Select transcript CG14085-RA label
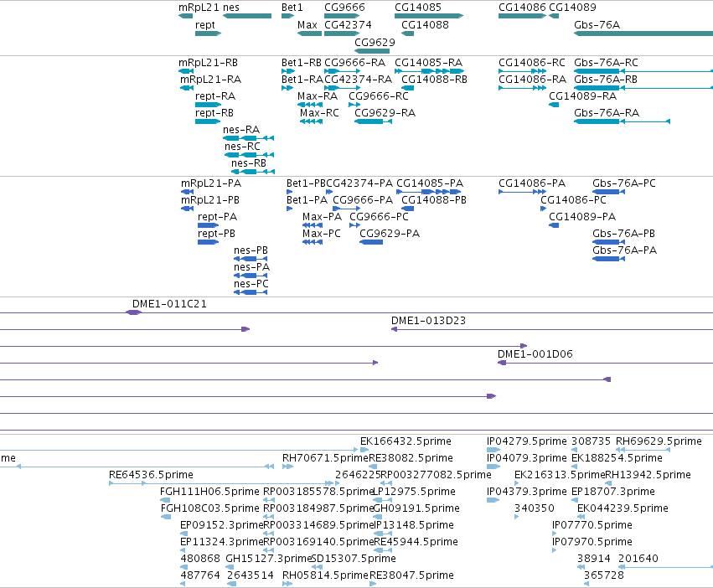This screenshot has height=588, width=713. point(428,63)
